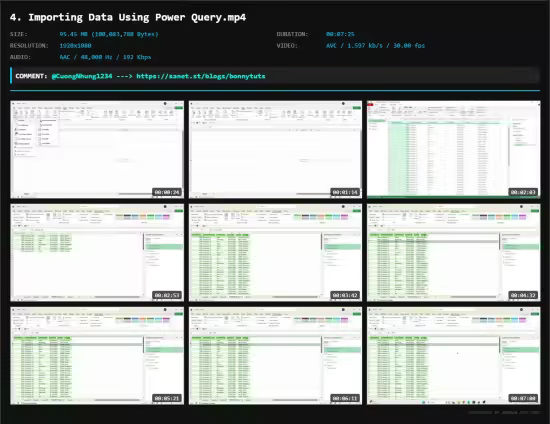
Task: Click the 'VIDEO:' label
Action: pyautogui.click(x=287, y=46)
